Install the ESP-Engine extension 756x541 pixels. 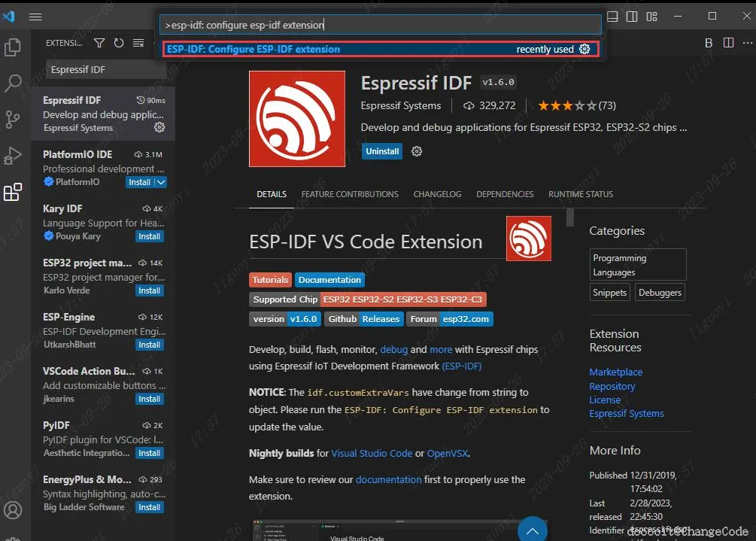[x=150, y=345]
